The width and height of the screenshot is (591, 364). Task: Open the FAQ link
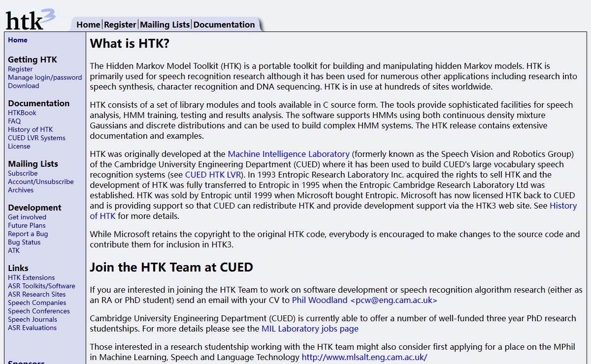point(14,121)
